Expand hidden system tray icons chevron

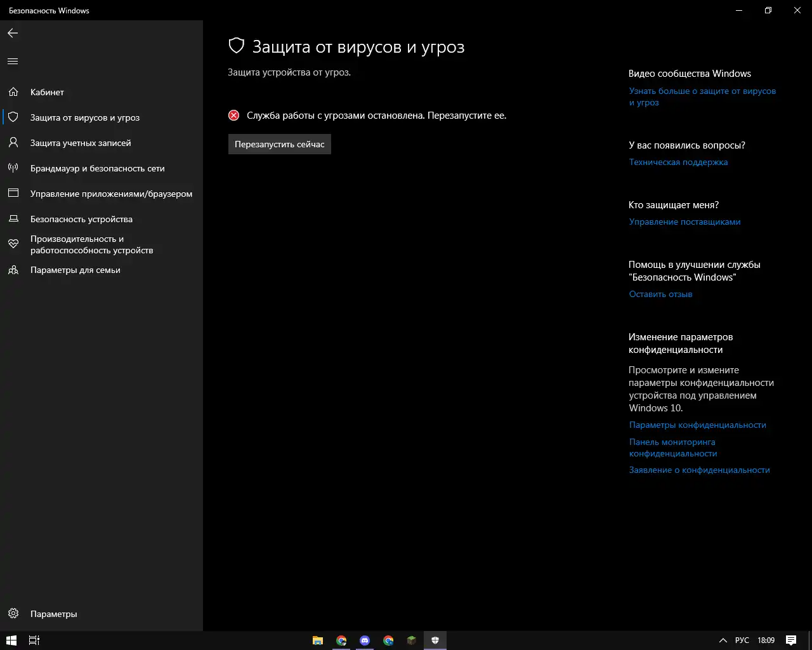(723, 640)
